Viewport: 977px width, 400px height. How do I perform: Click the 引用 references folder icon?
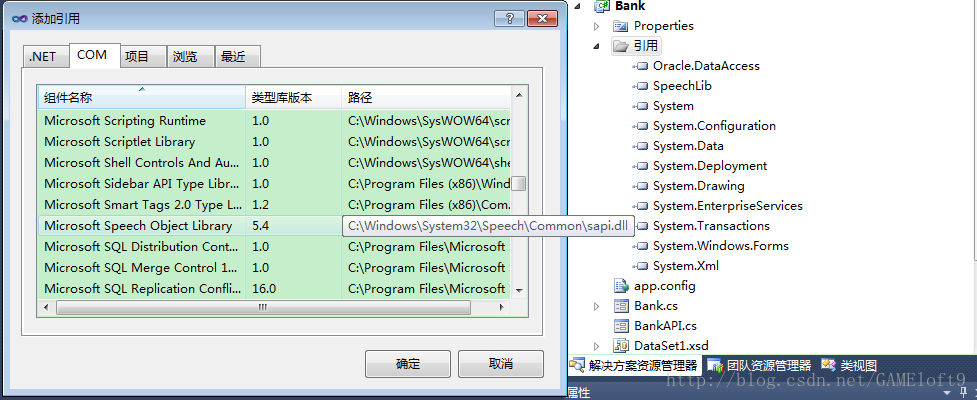click(621, 45)
